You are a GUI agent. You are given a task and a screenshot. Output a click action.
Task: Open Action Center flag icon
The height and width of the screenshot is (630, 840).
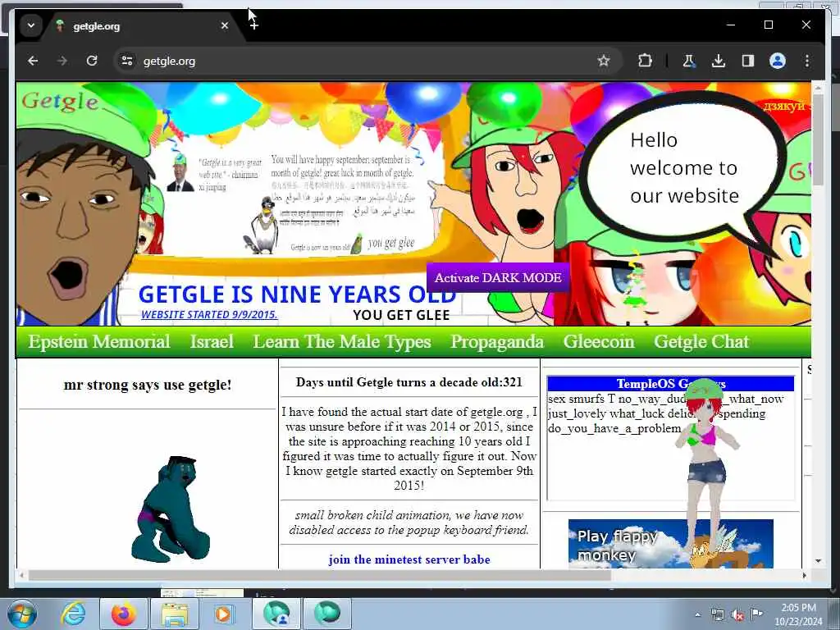coord(756,614)
